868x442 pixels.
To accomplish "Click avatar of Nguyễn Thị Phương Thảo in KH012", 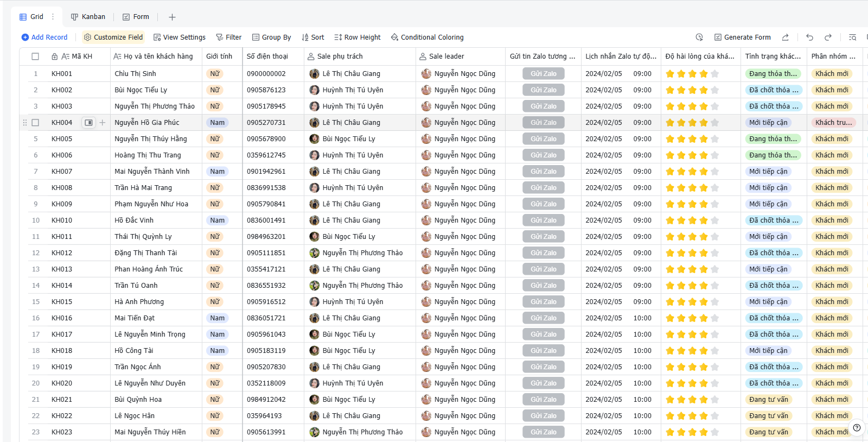I will 314,253.
